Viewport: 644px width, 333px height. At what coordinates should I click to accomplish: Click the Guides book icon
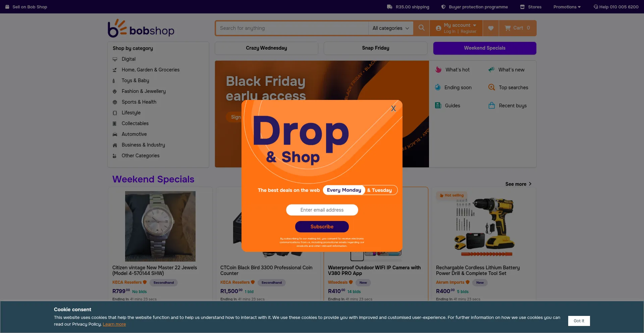tap(438, 105)
